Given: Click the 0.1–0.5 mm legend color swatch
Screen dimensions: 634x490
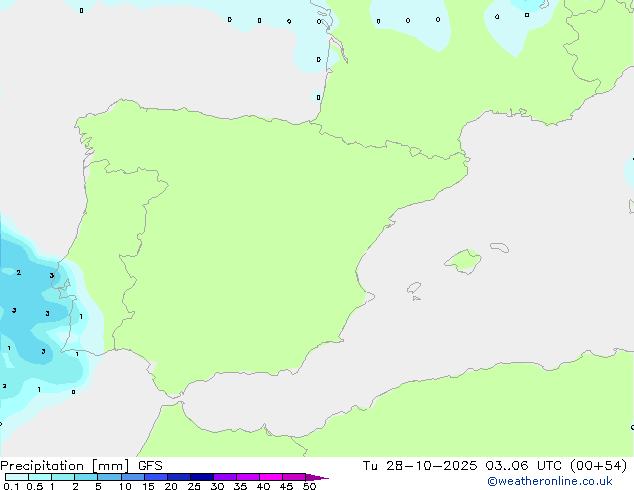Looking at the screenshot, I should tap(17, 477).
